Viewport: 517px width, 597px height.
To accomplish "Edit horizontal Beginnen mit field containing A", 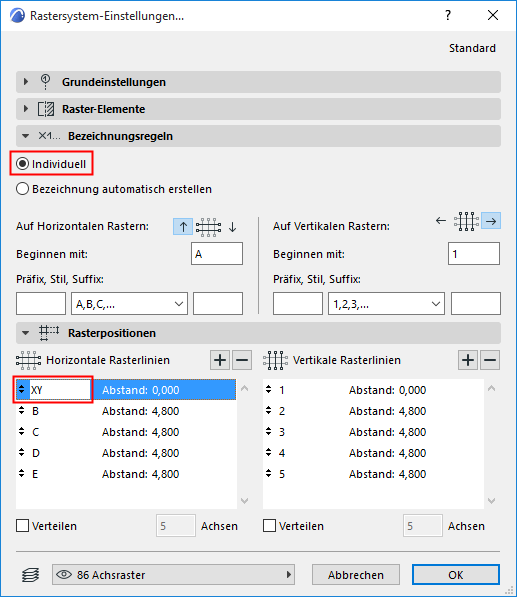I will click(x=217, y=254).
